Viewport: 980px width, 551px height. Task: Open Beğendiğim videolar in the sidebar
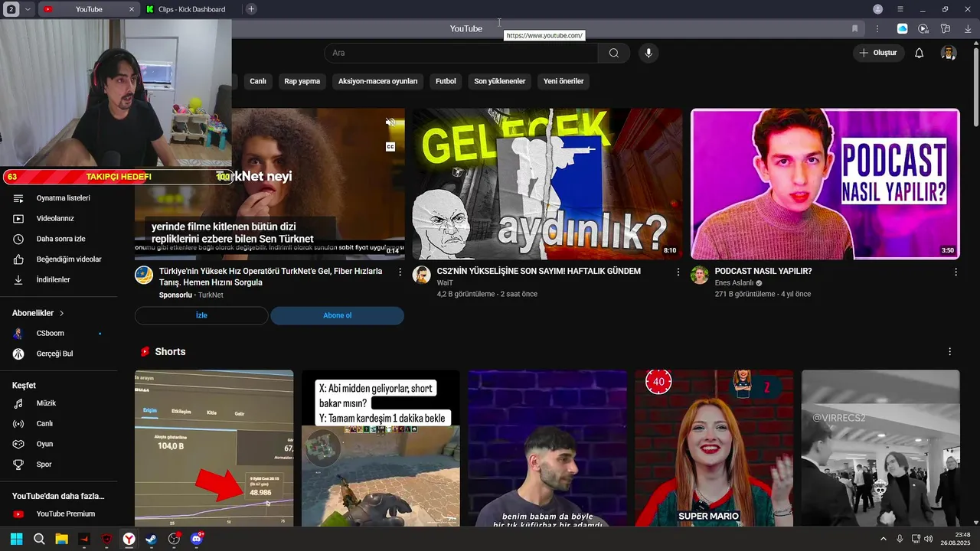[x=69, y=259]
